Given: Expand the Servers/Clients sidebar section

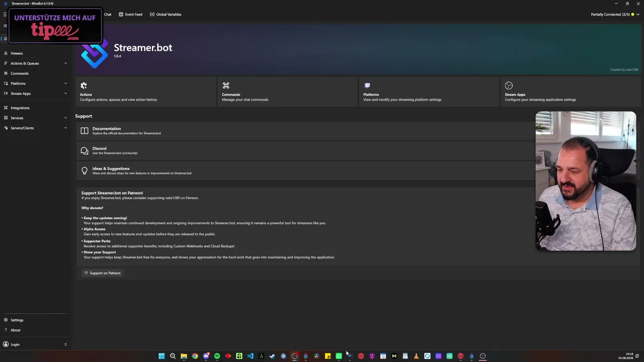Looking at the screenshot, I should pos(35,128).
